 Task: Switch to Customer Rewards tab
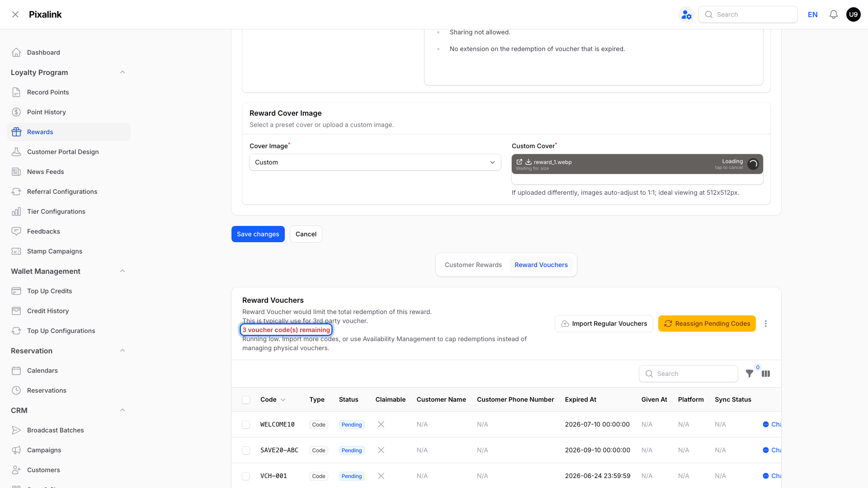(473, 265)
